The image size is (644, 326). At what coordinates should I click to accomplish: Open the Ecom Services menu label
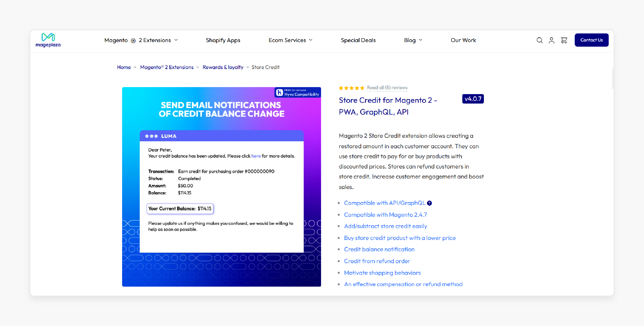[287, 40]
